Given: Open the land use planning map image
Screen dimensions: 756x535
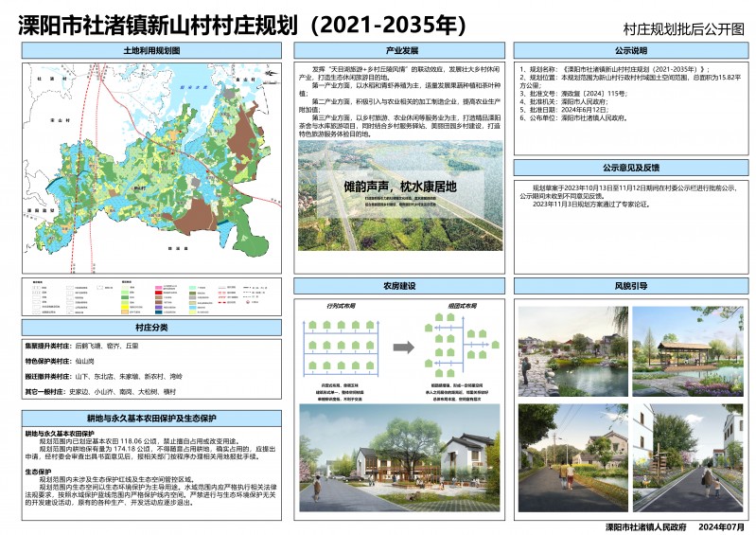Looking at the screenshot, I should 151,168.
